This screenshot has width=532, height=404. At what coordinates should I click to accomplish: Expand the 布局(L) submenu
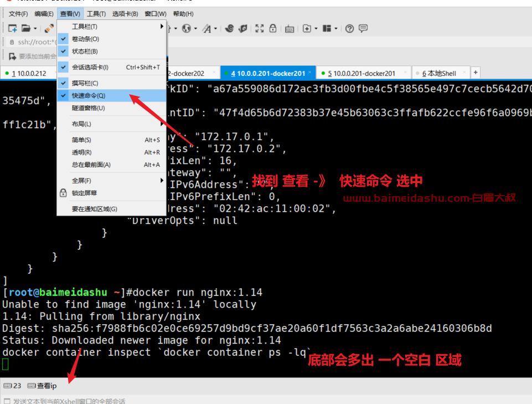click(112, 124)
